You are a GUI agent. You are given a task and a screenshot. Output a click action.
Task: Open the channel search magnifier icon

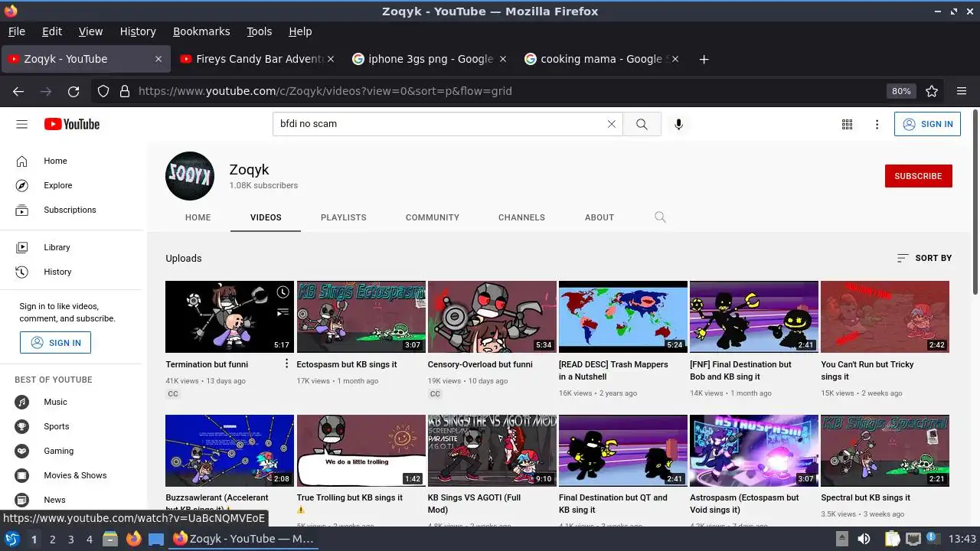tap(660, 217)
